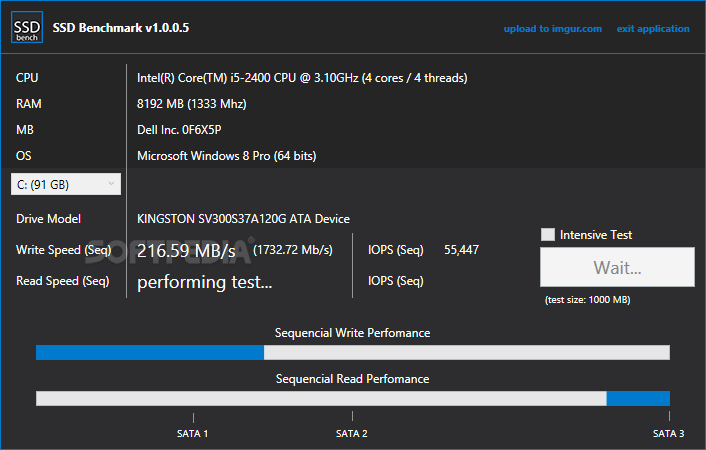
Task: Click the exit application link
Action: click(x=653, y=29)
